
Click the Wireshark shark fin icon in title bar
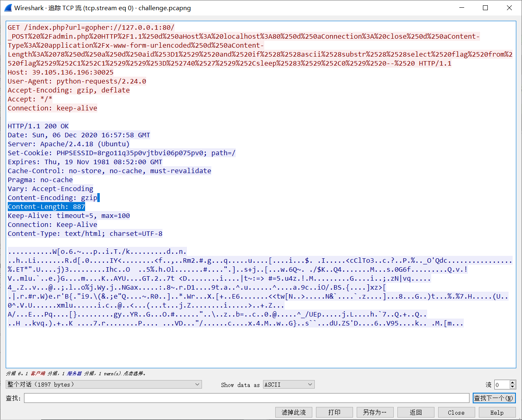[x=8, y=8]
